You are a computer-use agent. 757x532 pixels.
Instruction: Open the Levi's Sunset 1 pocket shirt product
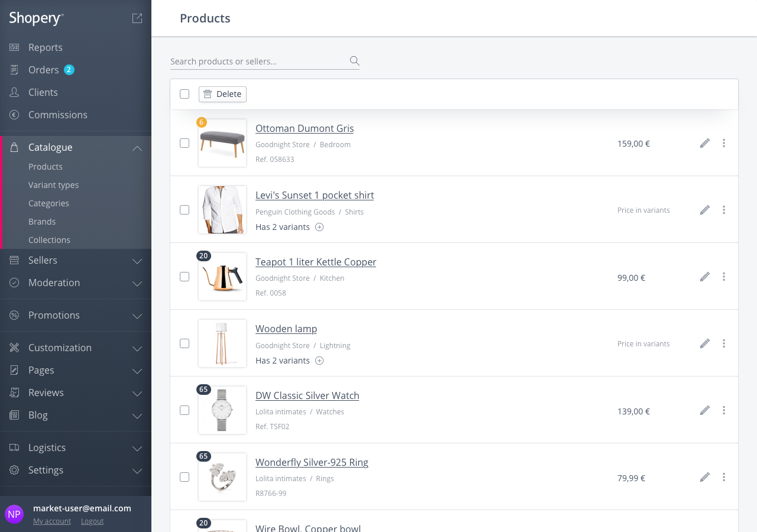(315, 195)
